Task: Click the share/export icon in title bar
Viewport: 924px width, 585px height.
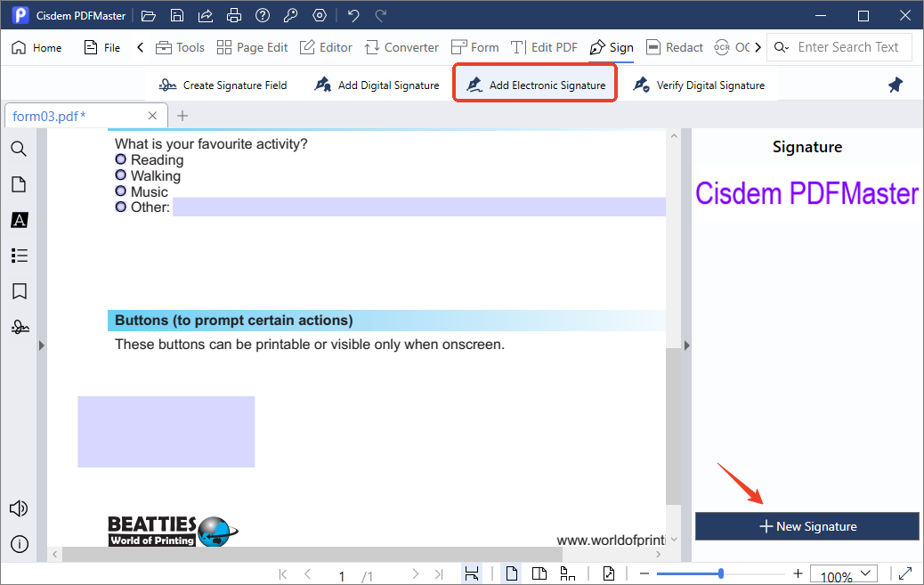Action: pyautogui.click(x=205, y=16)
